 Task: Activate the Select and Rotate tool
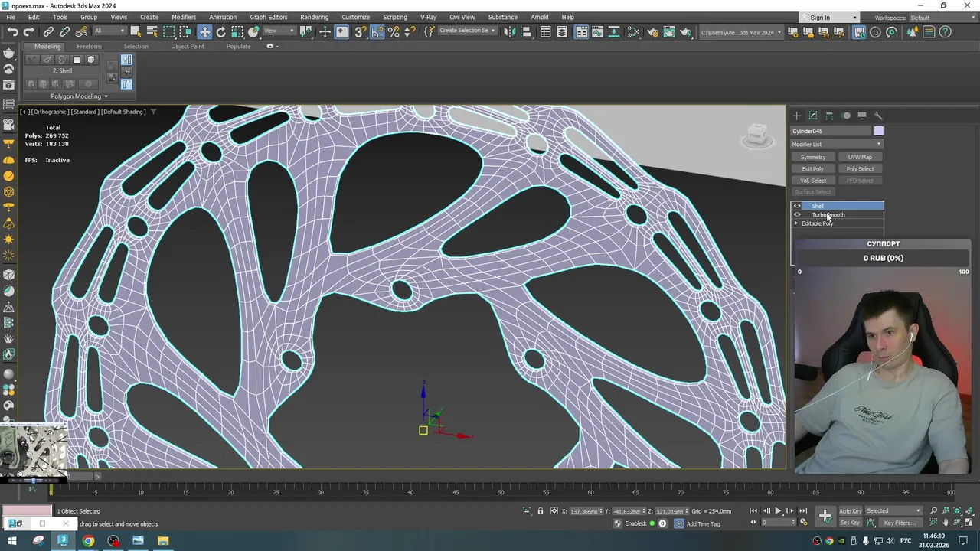221,32
